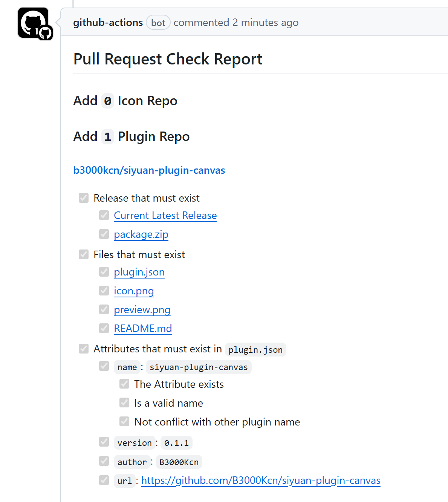Toggle the "Files that must exist" checkbox
Viewport: 448px width, 502px height.
[x=84, y=254]
